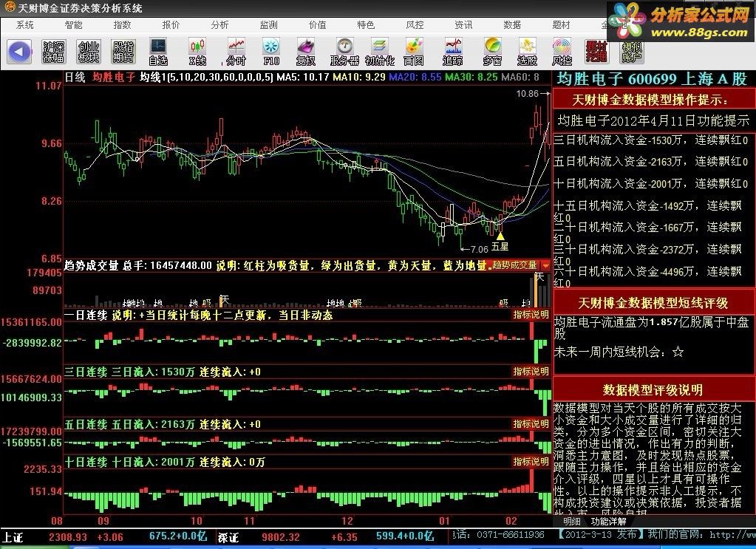This screenshot has height=549, width=756.
Task: Open the 自选 watchlist icon
Action: tap(158, 52)
